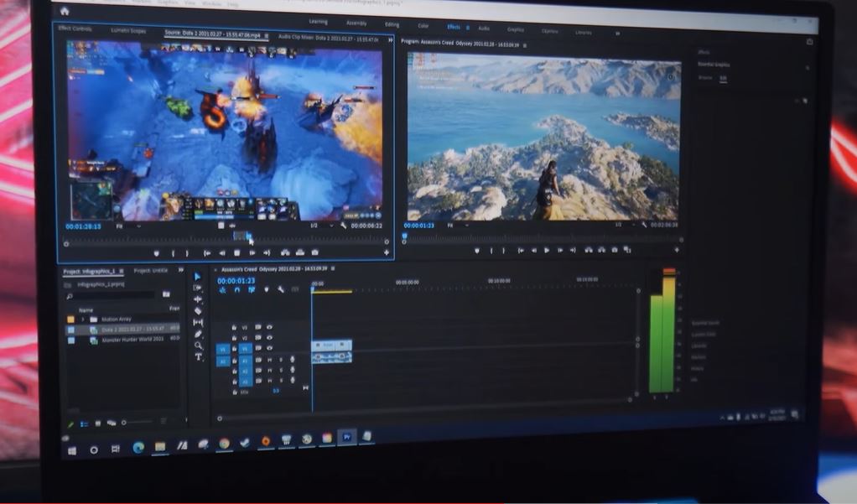Screen dimensions: 857x504
Task: Solo the A1 audio track
Action: pyautogui.click(x=281, y=360)
